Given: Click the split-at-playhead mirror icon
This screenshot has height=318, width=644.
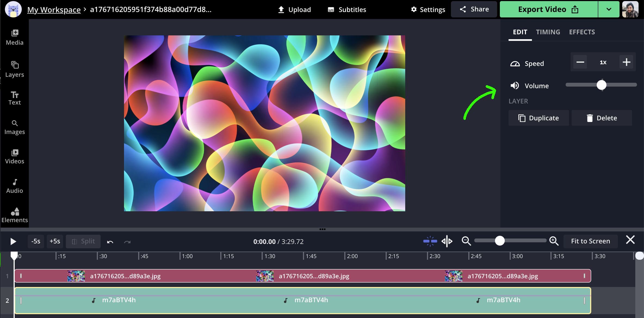Looking at the screenshot, I should (447, 241).
